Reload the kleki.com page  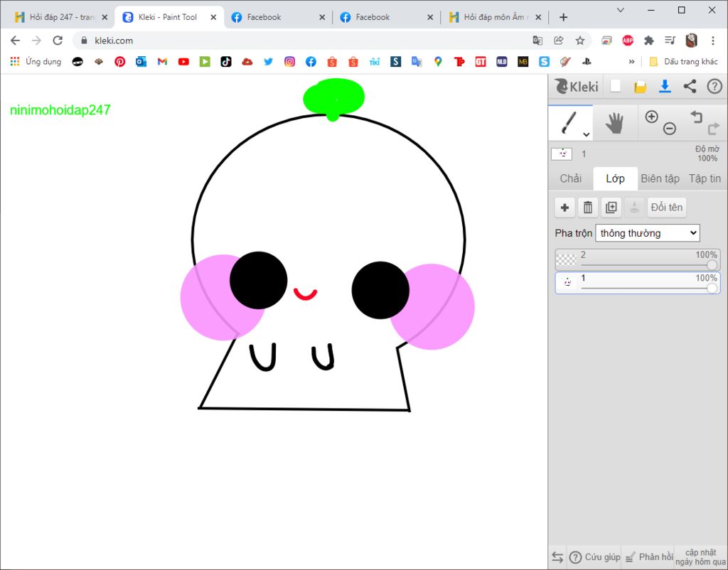click(x=58, y=41)
